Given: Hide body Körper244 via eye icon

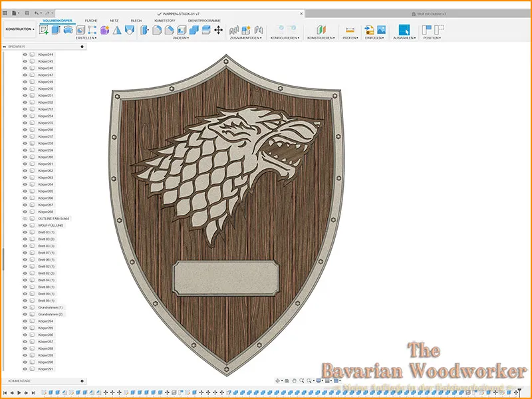Looking at the screenshot, I should pyautogui.click(x=25, y=55).
